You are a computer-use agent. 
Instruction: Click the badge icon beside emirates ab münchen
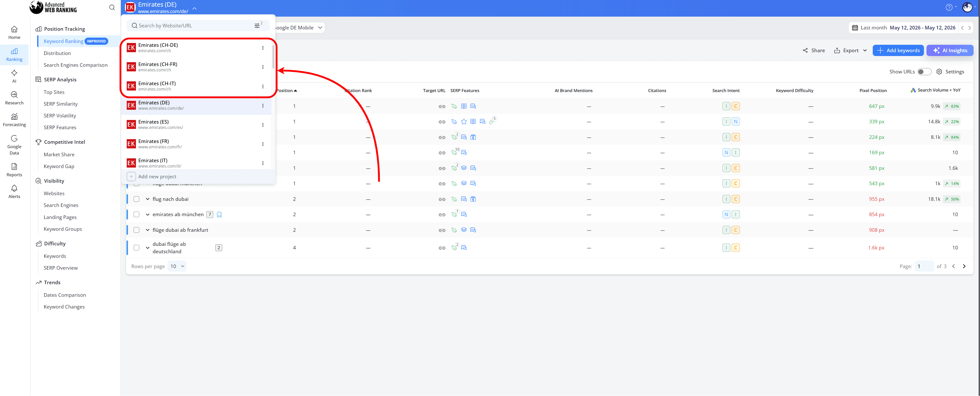[x=219, y=215]
